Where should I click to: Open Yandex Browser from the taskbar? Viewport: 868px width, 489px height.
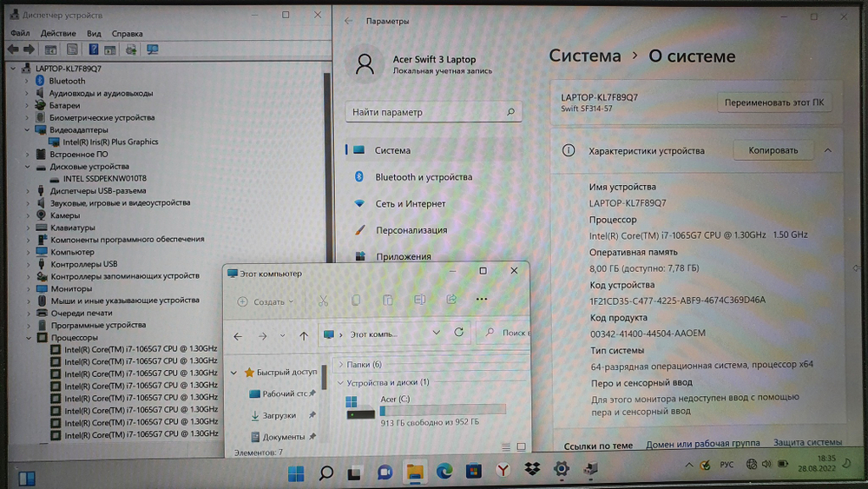coord(502,471)
